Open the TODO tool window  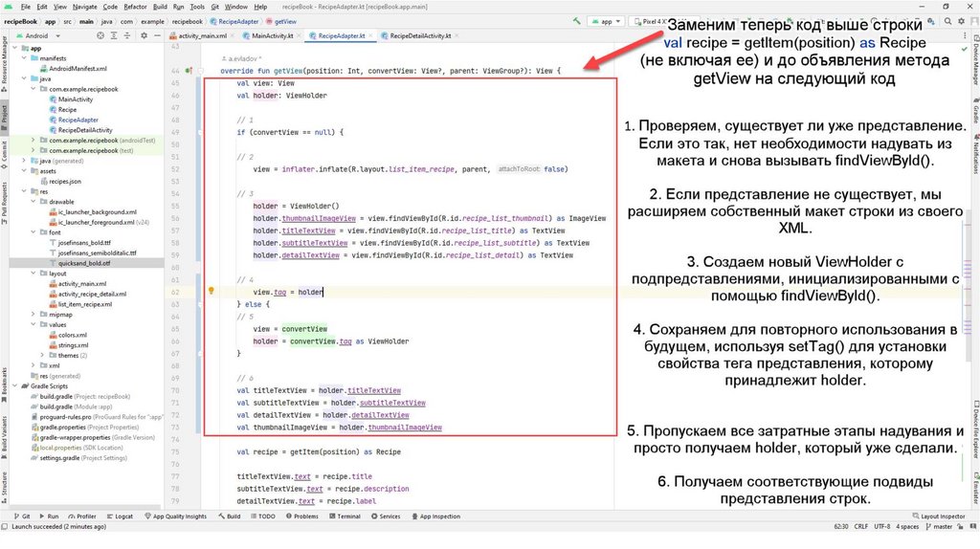(262, 516)
